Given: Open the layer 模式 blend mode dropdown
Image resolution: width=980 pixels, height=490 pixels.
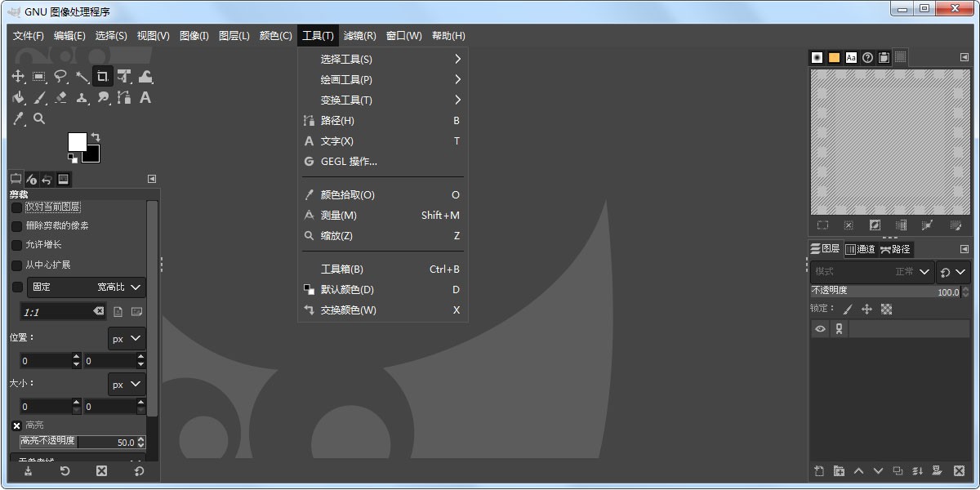Looking at the screenshot, I should pyautogui.click(x=870, y=272).
